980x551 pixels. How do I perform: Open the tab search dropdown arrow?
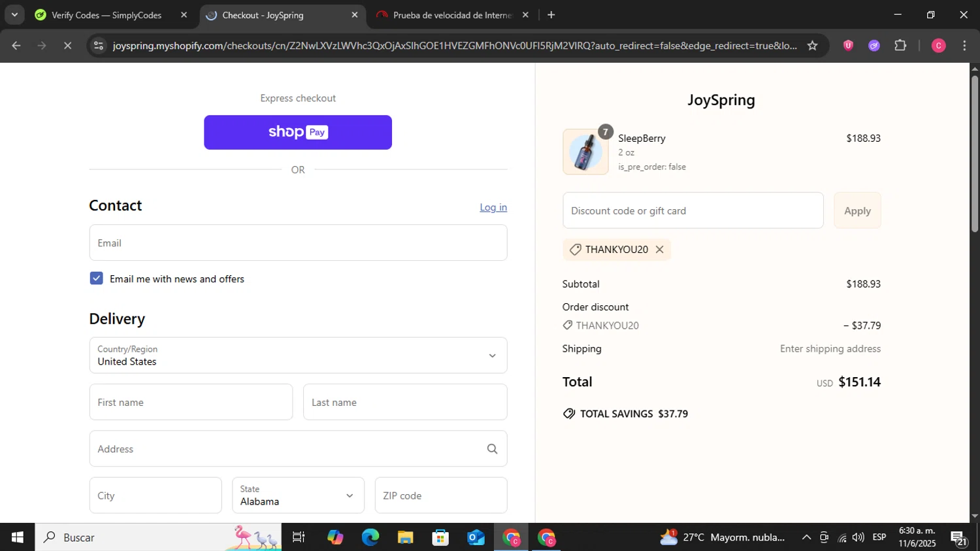coord(14,14)
